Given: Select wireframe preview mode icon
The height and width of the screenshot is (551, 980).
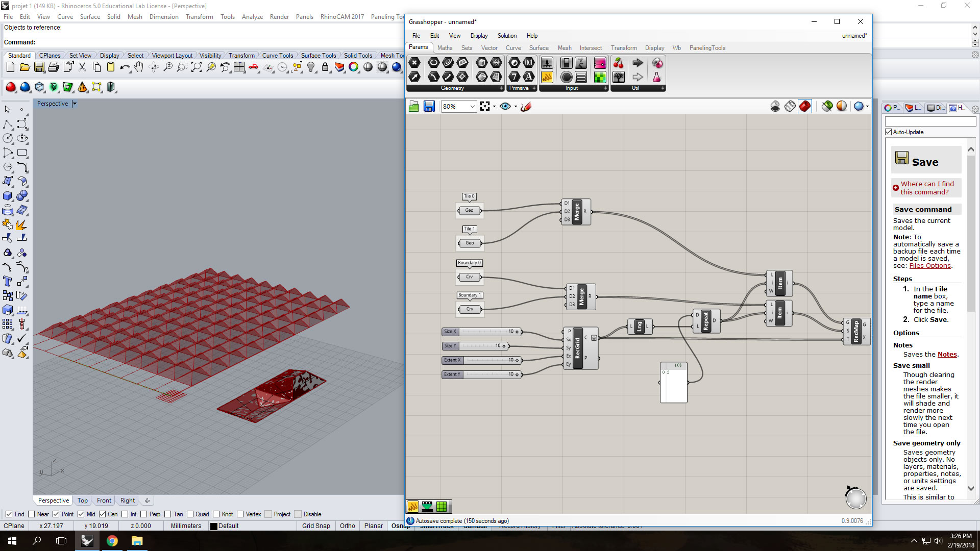Looking at the screenshot, I should point(790,106).
